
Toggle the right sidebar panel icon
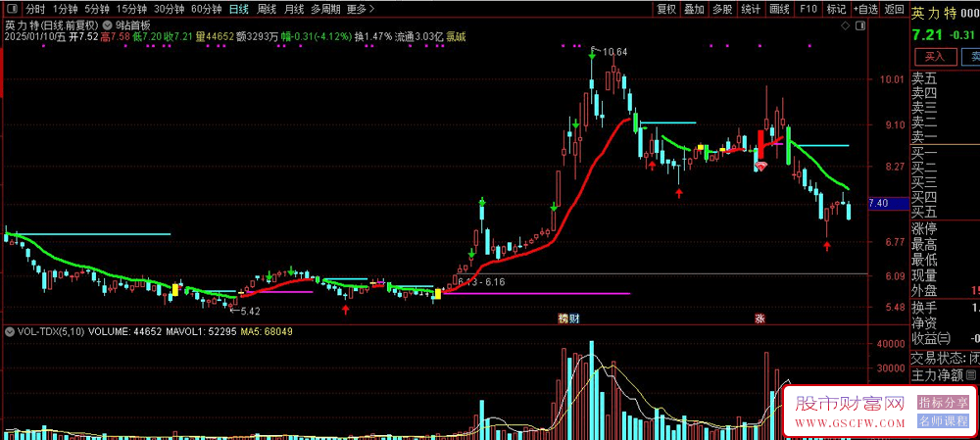coord(861,25)
